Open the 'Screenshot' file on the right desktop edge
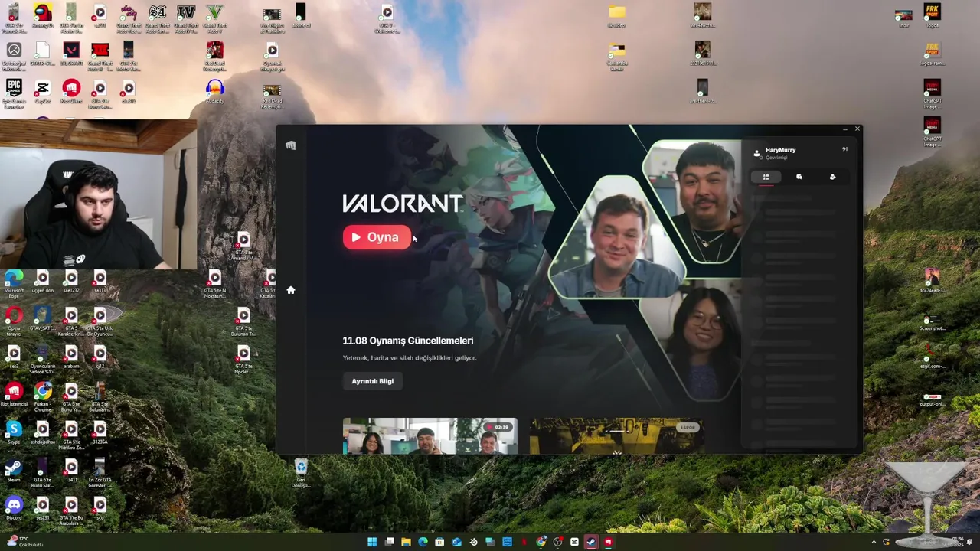 (x=932, y=321)
